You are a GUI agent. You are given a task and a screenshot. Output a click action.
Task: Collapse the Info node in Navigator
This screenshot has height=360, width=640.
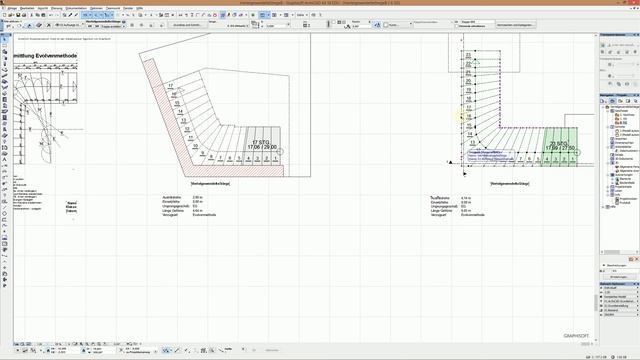coord(608,195)
